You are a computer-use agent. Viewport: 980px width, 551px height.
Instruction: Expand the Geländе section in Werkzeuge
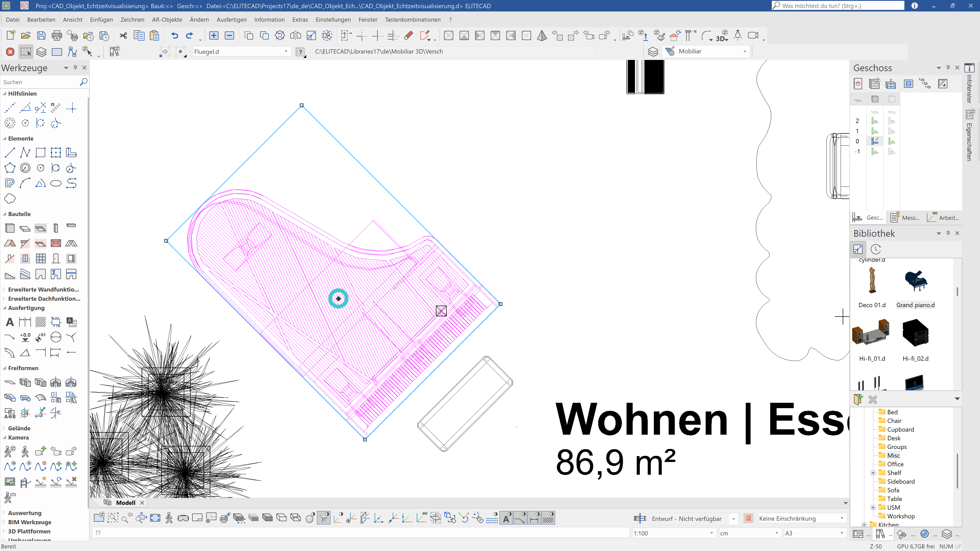[19, 428]
